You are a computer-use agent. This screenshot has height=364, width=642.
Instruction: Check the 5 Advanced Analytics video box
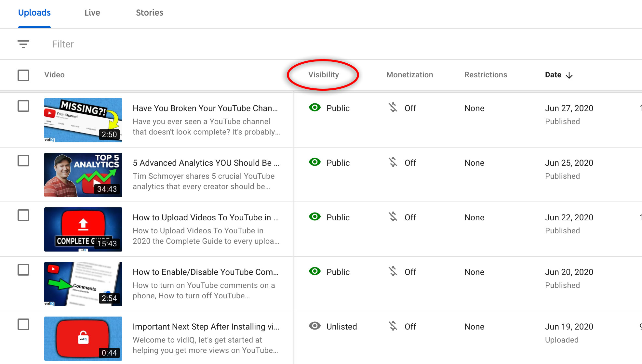point(23,161)
